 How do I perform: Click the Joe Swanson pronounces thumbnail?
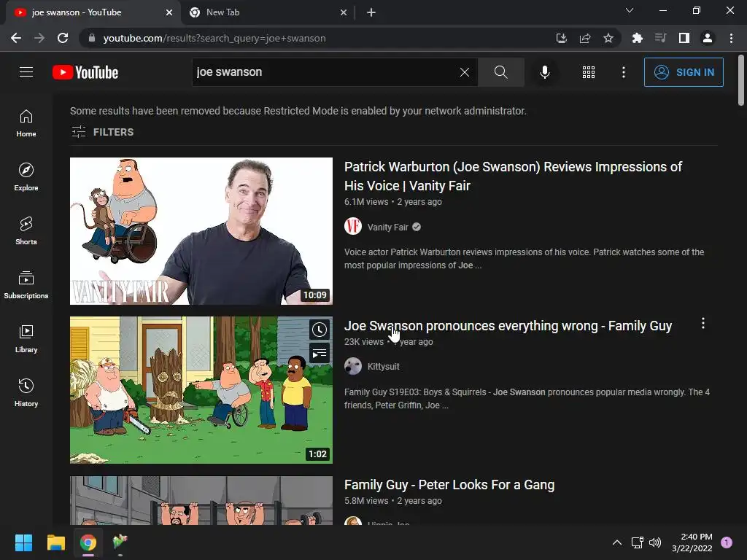coord(201,390)
